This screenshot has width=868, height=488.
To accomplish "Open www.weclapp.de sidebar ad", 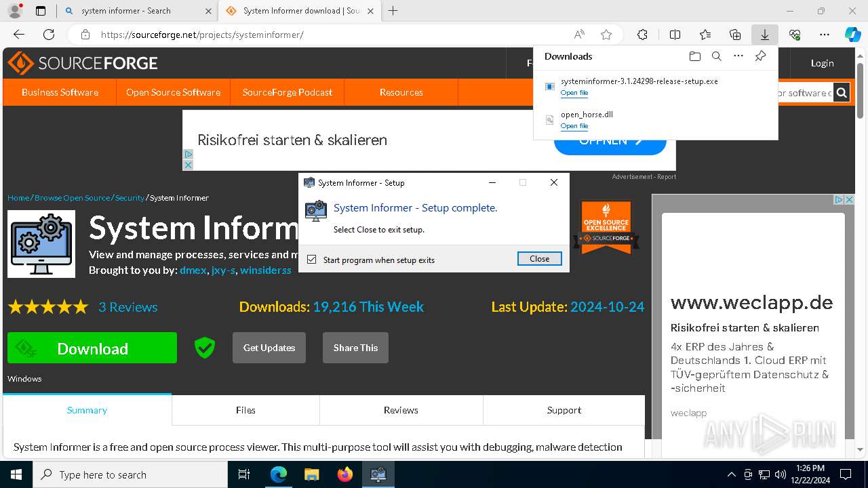I will pos(752,303).
